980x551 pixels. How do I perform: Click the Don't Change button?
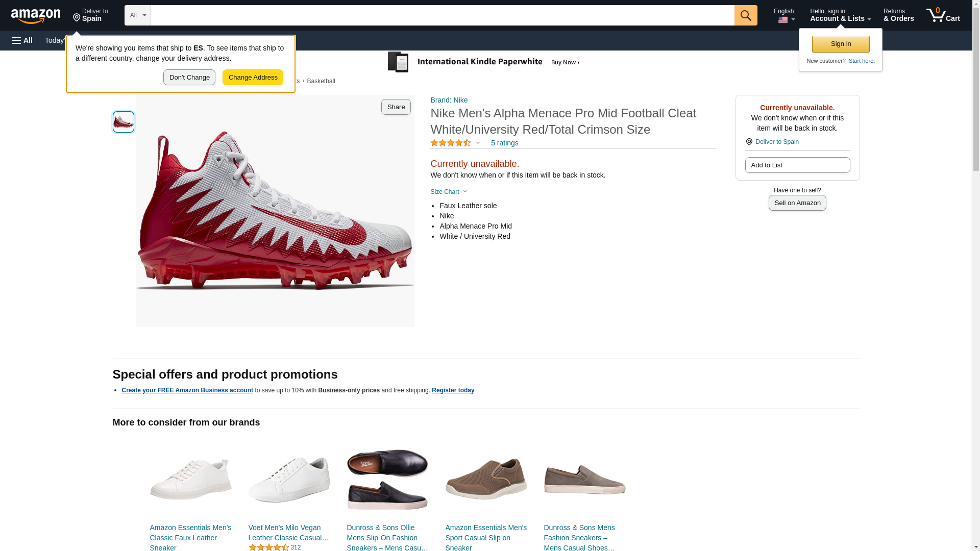click(189, 78)
